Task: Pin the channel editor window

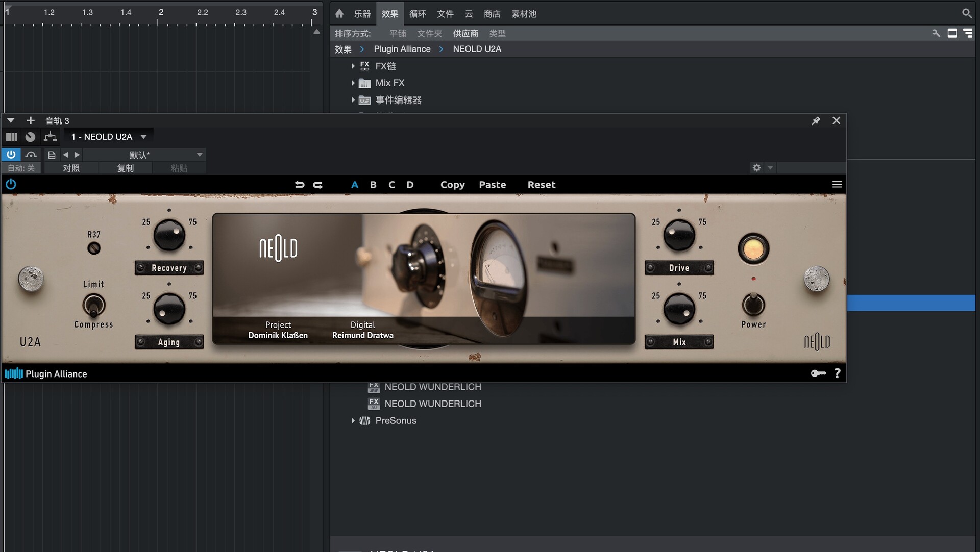Action: (816, 120)
